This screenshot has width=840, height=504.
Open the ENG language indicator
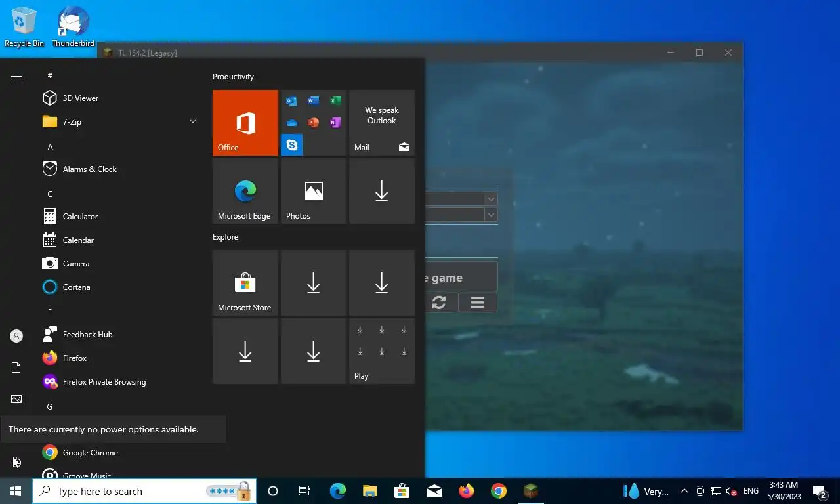(751, 491)
